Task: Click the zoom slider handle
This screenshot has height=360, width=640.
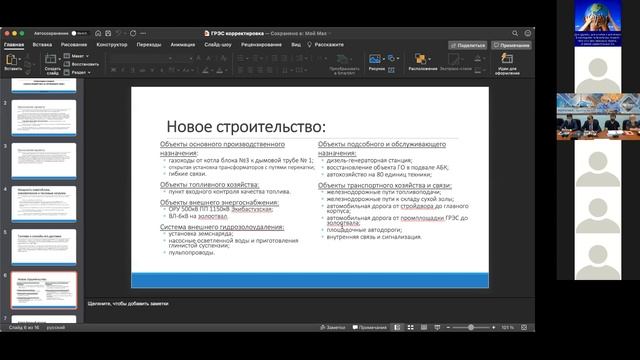Action: 471,327
